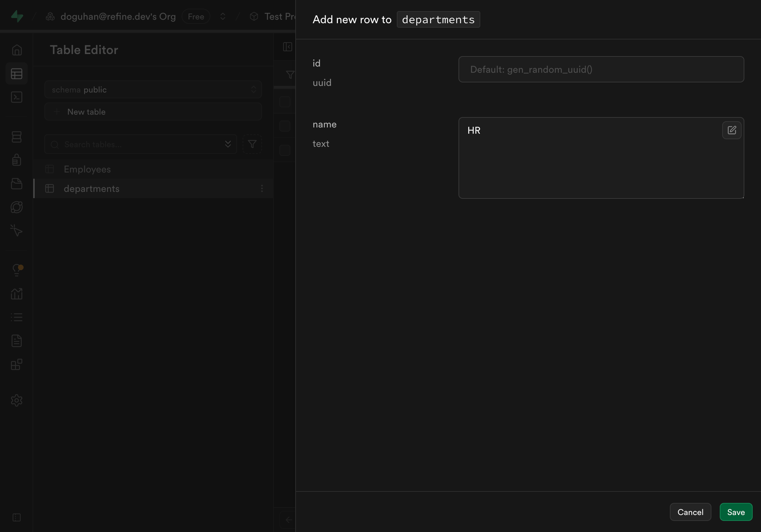Toggle the table filter control
The width and height of the screenshot is (761, 532).
point(252,144)
